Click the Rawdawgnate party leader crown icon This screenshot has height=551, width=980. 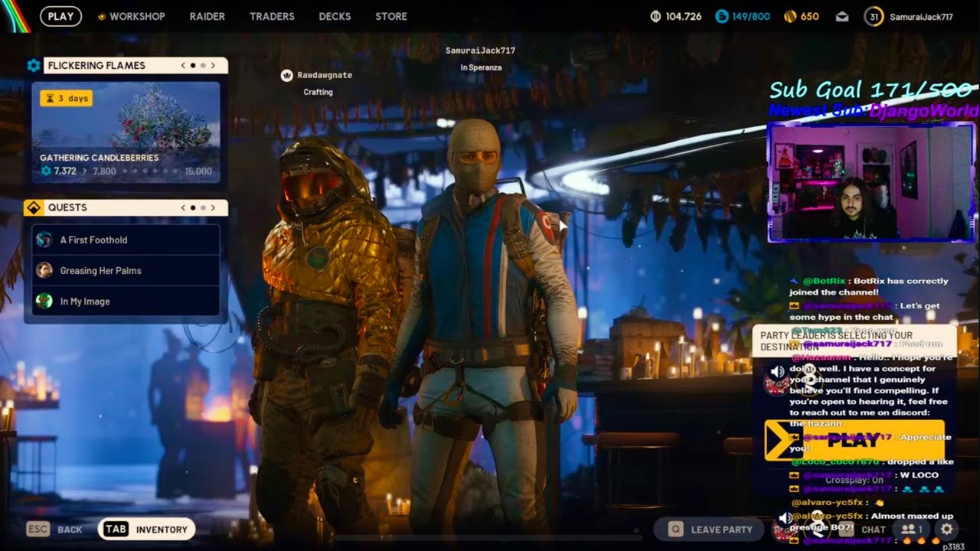[287, 75]
